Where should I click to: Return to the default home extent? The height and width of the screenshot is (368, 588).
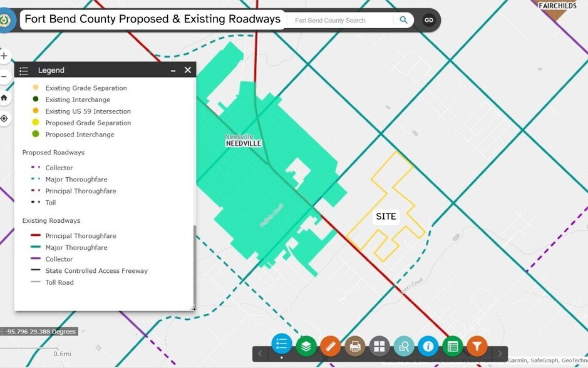point(4,98)
